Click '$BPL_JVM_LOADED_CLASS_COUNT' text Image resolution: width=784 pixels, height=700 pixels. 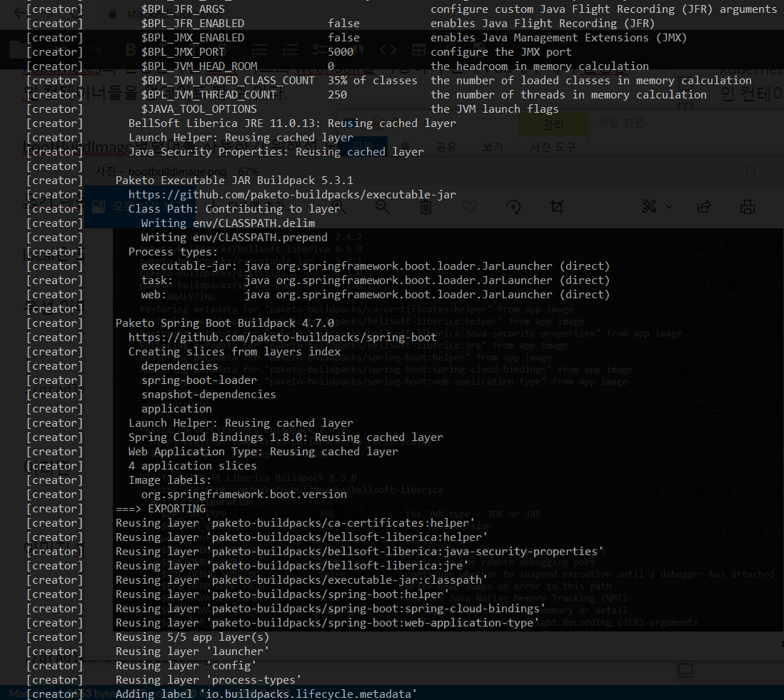point(228,81)
